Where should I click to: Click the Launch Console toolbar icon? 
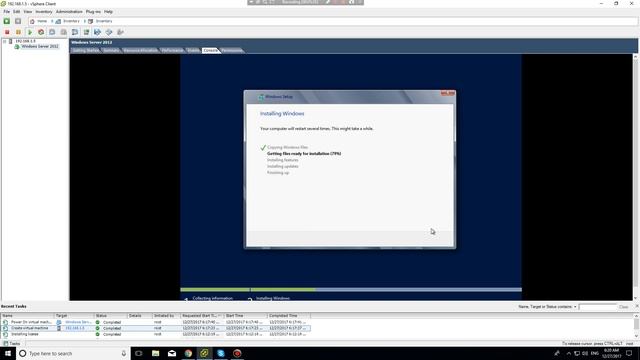86,32
